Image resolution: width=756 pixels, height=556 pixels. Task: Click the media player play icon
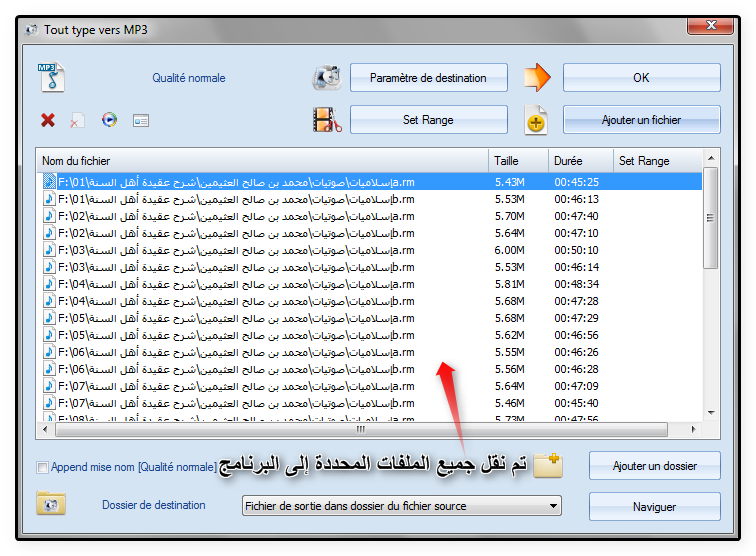click(109, 120)
